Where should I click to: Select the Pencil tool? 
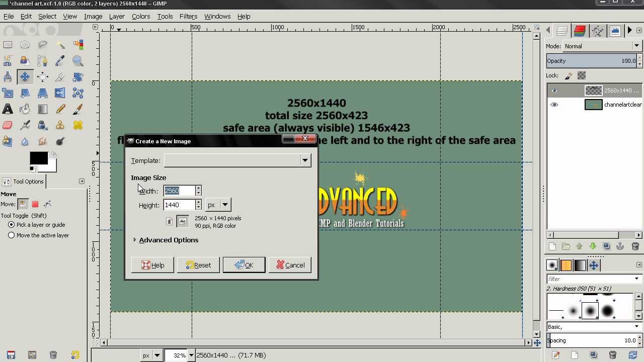tap(60, 109)
